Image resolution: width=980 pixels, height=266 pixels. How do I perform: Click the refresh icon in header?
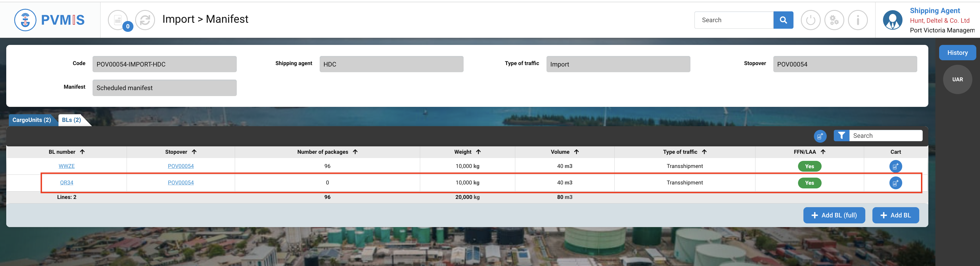point(145,20)
